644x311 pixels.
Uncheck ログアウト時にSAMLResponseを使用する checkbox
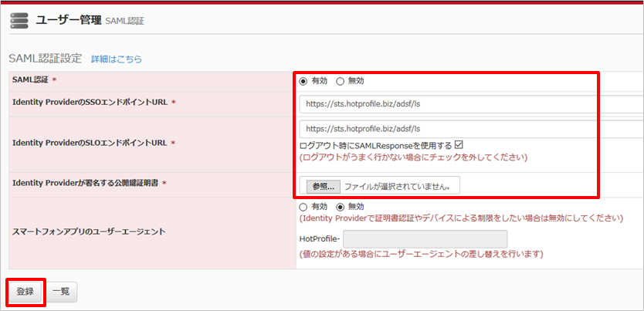click(459, 144)
